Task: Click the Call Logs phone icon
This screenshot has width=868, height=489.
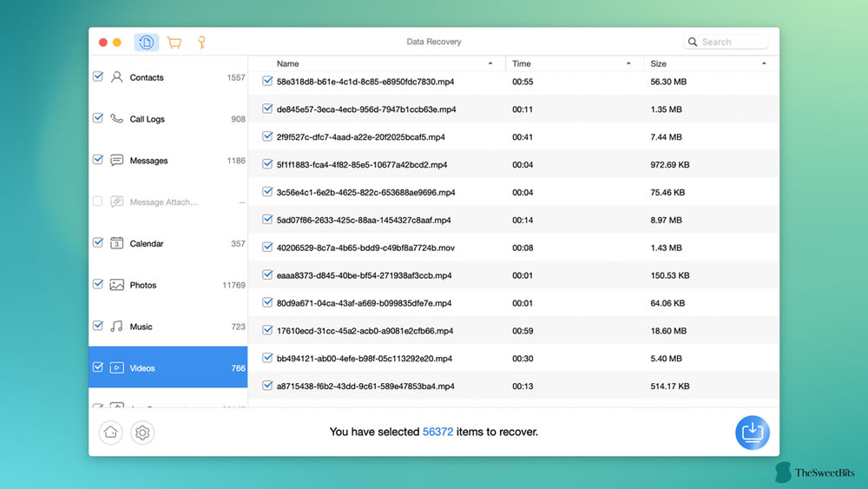Action: [x=117, y=118]
